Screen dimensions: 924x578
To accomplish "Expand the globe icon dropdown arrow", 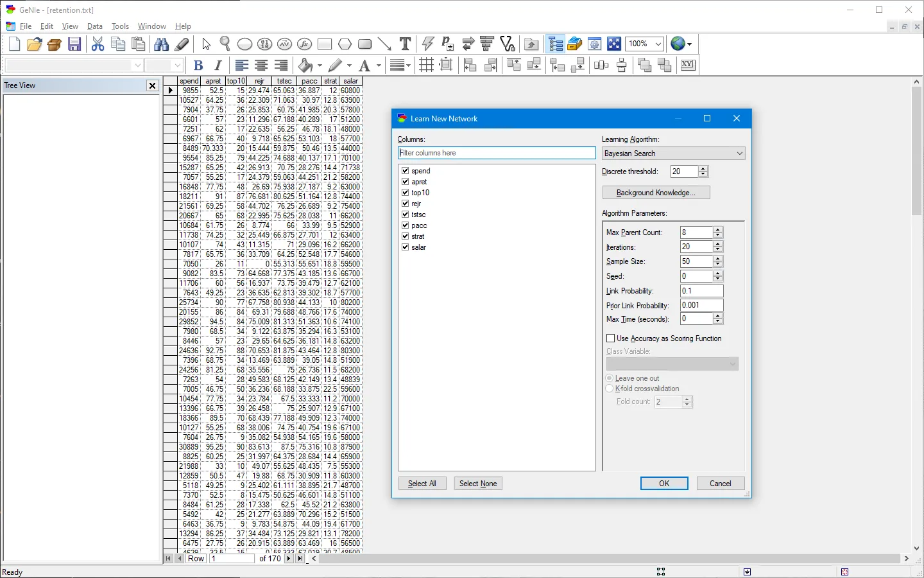I will coord(690,44).
